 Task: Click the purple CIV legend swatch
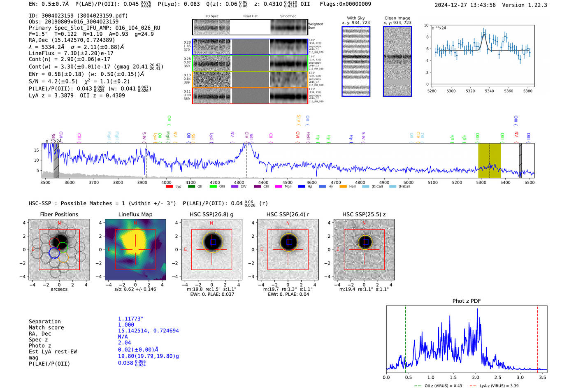tap(235, 187)
